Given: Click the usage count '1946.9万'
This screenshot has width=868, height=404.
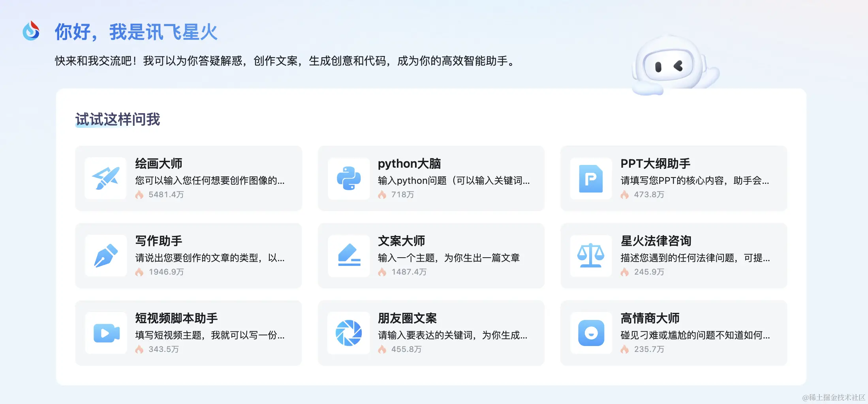Looking at the screenshot, I should click(x=166, y=272).
